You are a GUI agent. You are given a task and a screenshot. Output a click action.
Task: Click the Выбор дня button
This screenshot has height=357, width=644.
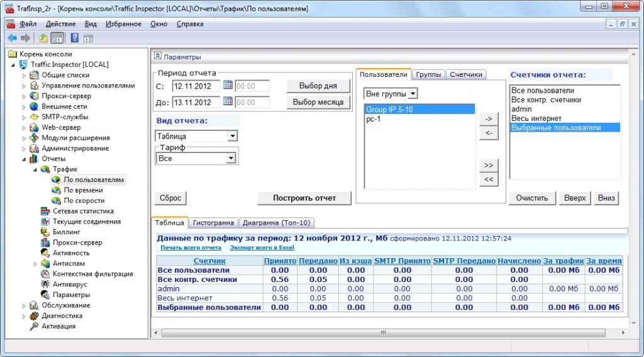click(x=318, y=86)
